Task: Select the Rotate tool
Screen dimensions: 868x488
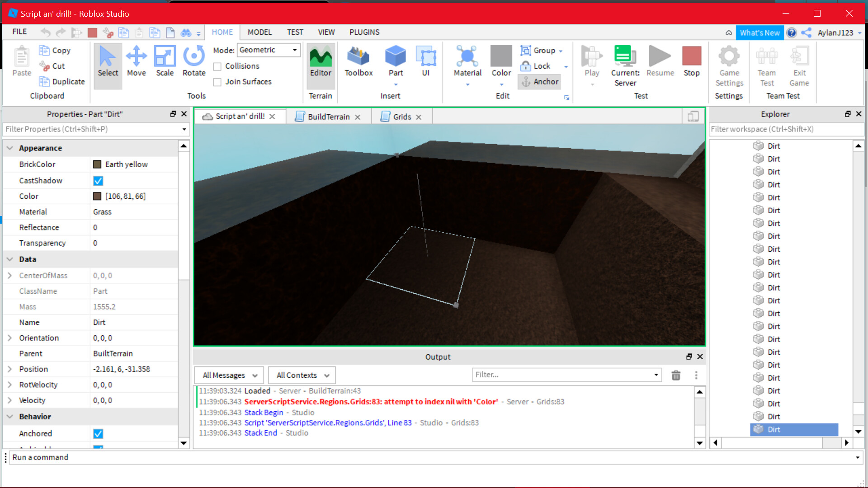Action: pyautogui.click(x=193, y=61)
